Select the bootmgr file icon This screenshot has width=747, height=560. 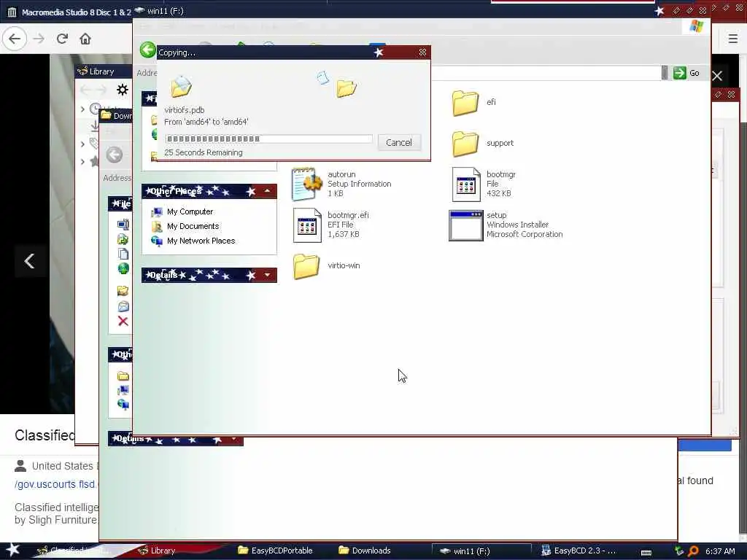pos(466,184)
